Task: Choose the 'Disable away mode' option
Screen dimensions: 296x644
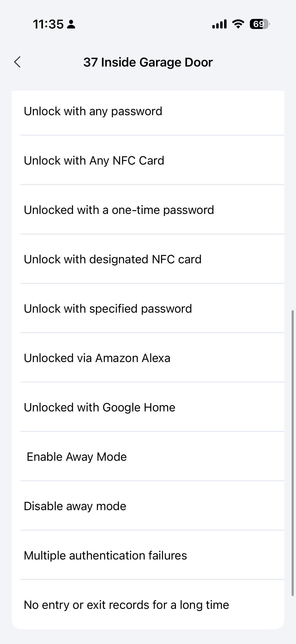Action: tap(75, 506)
